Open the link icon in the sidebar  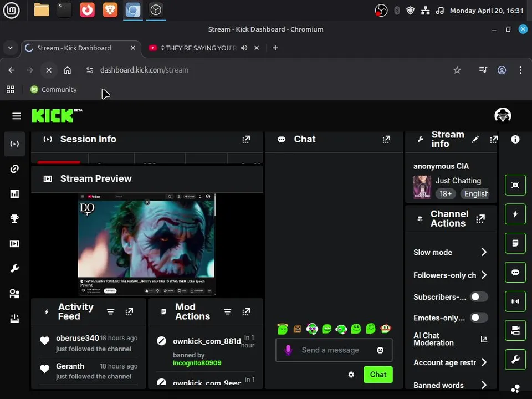(14, 168)
